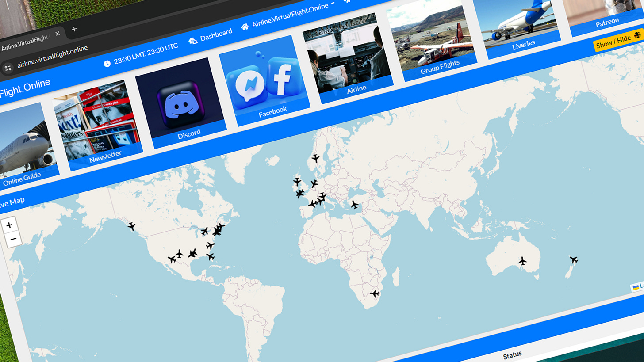This screenshot has width=644, height=362.
Task: View site information icon in address bar
Action: tap(8, 68)
